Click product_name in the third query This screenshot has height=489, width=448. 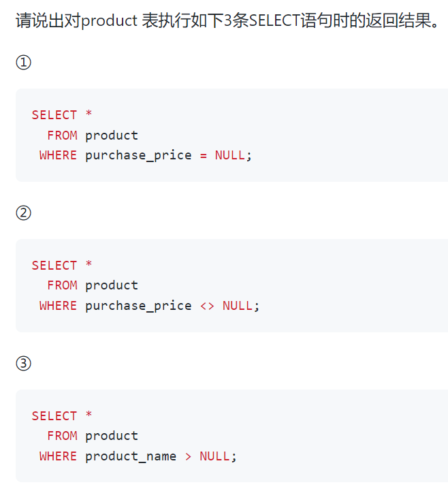point(131,456)
